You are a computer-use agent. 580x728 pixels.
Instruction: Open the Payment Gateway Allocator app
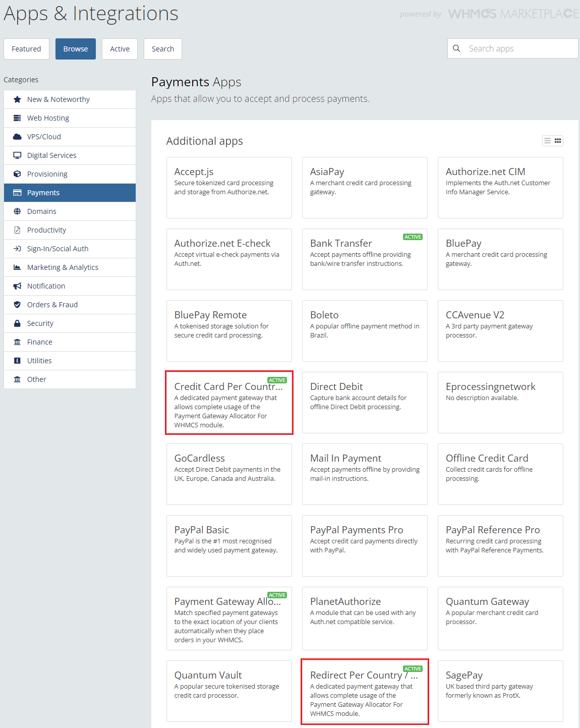[x=229, y=619]
